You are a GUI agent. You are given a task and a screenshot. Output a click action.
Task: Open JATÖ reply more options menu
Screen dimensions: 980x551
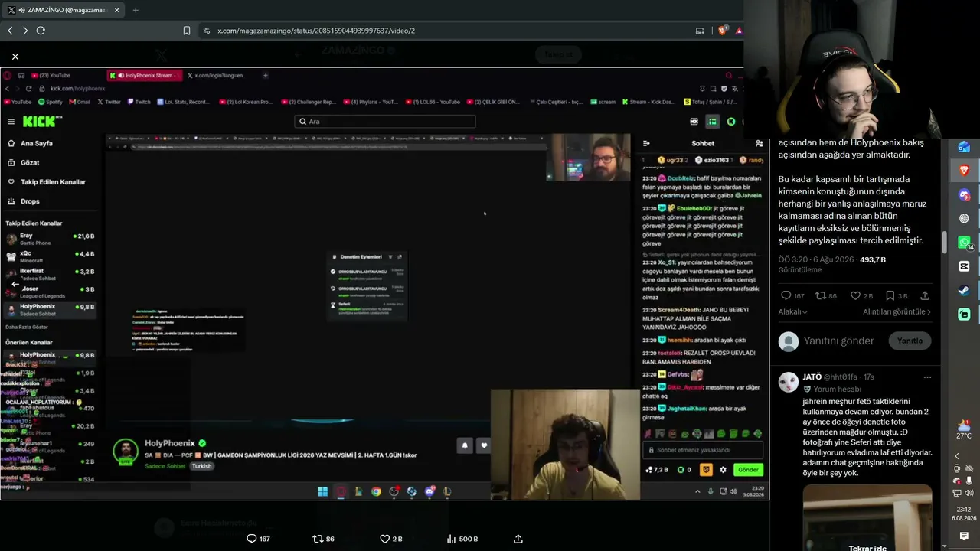coord(927,377)
